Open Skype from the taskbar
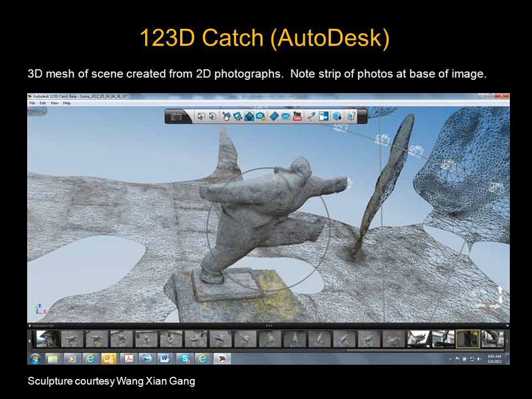The image size is (532, 399). click(185, 359)
